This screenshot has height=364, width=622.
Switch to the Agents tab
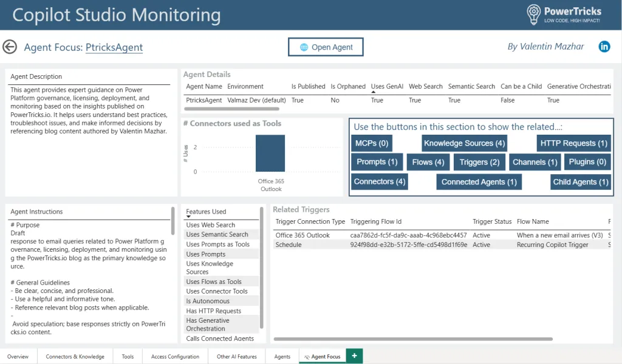282,357
